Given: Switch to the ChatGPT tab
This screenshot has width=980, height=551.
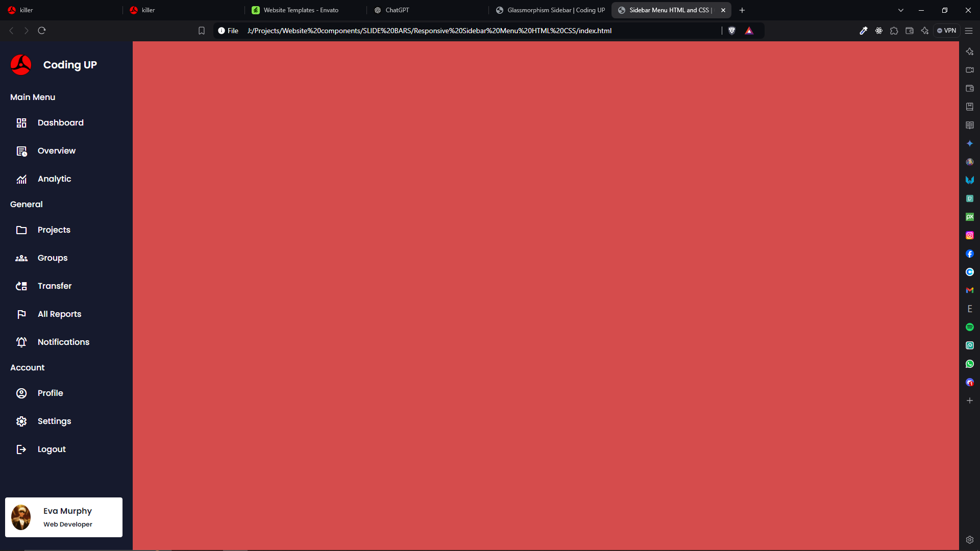Looking at the screenshot, I should [x=428, y=10].
